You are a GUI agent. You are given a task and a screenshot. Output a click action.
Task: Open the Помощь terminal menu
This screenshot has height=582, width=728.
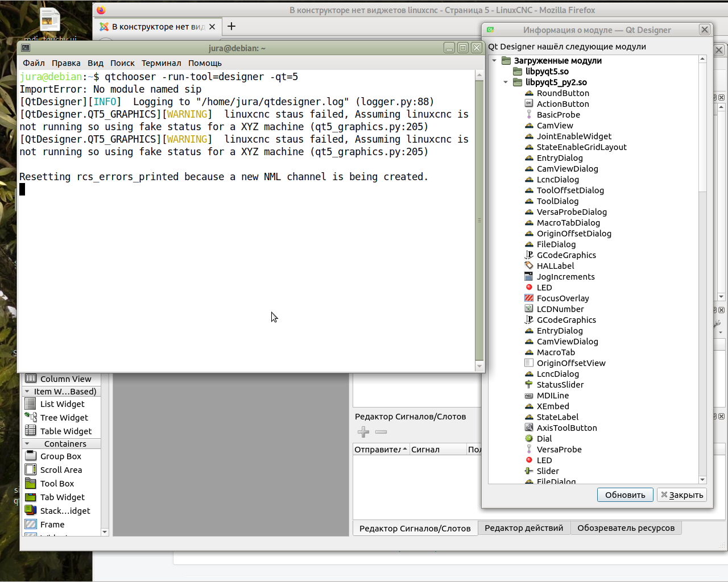coord(205,63)
